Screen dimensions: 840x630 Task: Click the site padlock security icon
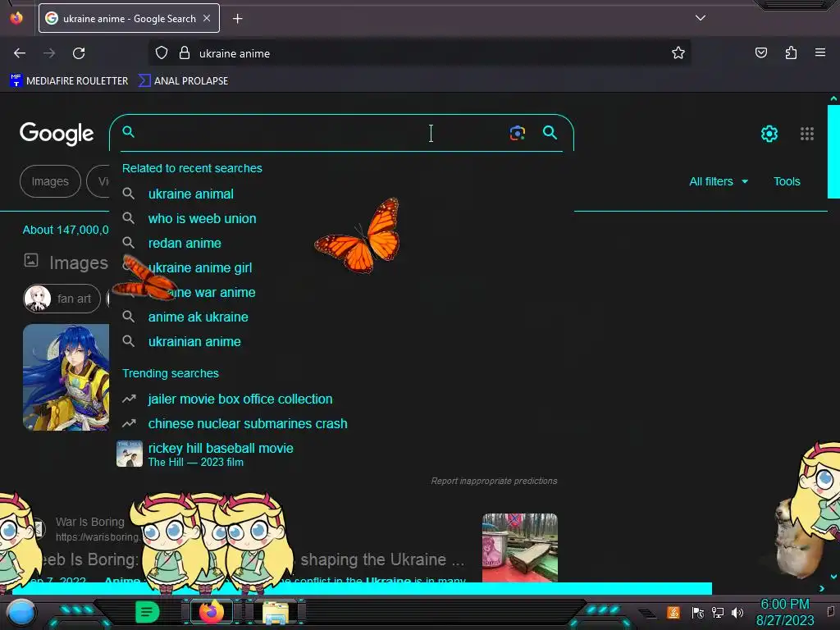185,53
